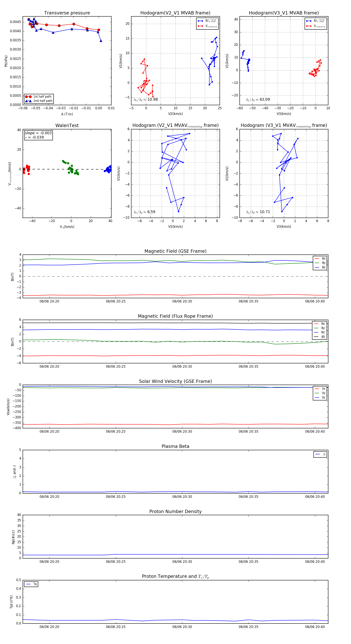Click the 'Tp(10⁶K)' y-axis label

pos(11,602)
